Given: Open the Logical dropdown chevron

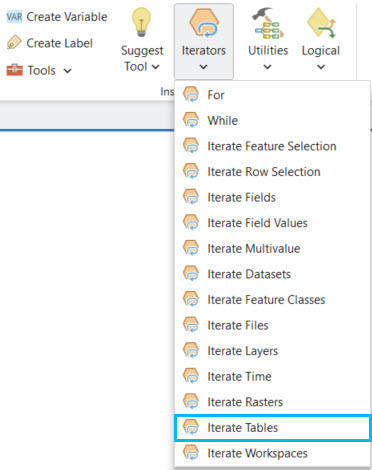Looking at the screenshot, I should pos(321,67).
